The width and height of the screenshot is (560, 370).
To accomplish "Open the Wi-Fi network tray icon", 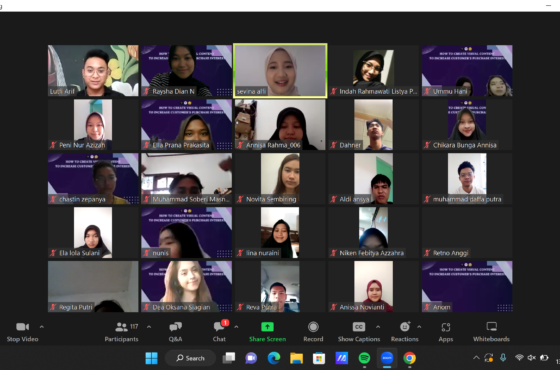I will click(519, 358).
